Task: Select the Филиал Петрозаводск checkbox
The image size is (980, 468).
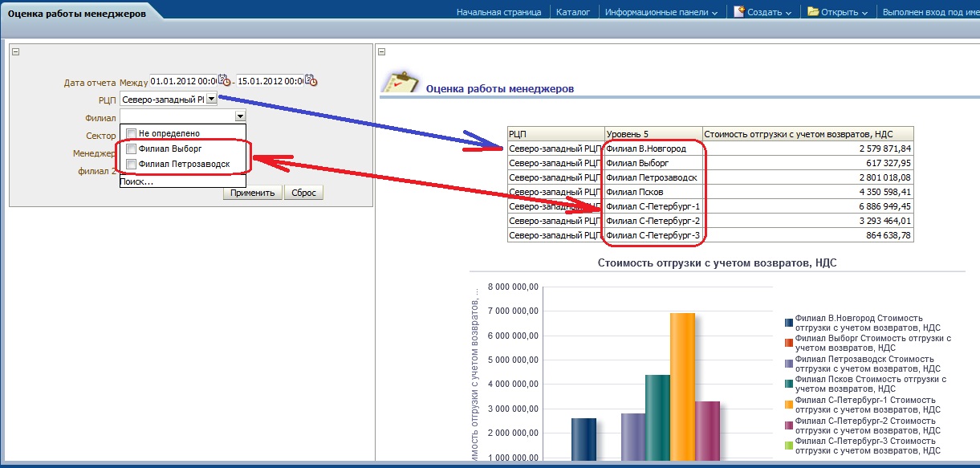Action: (x=131, y=165)
